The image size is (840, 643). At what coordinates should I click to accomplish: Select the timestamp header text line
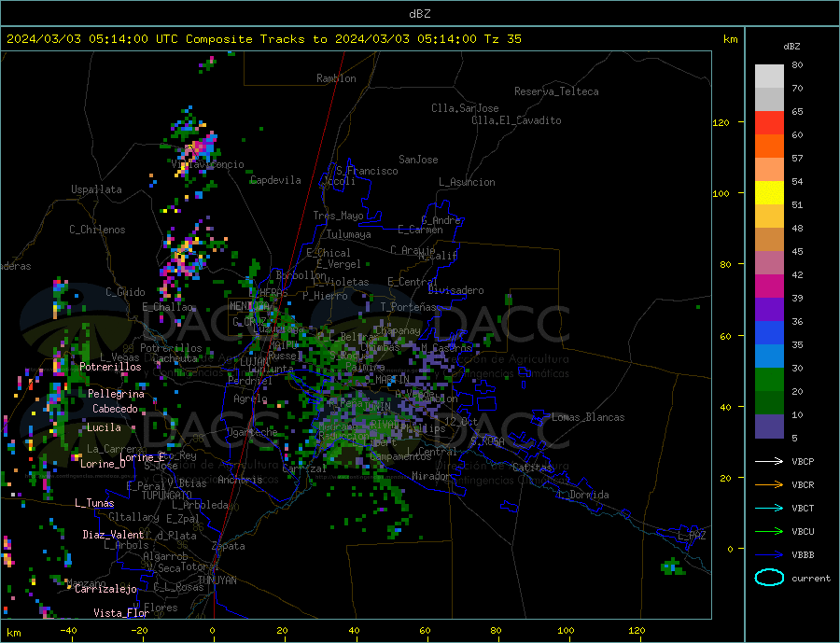tap(263, 39)
